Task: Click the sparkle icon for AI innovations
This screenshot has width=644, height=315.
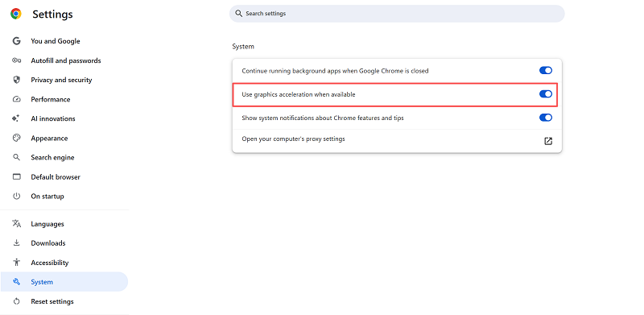Action: pos(16,118)
